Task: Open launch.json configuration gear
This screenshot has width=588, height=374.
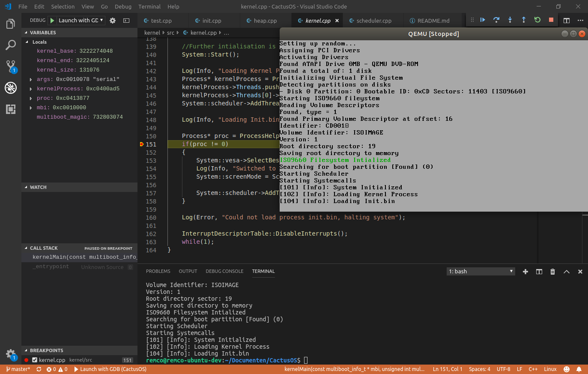Action: point(113,21)
